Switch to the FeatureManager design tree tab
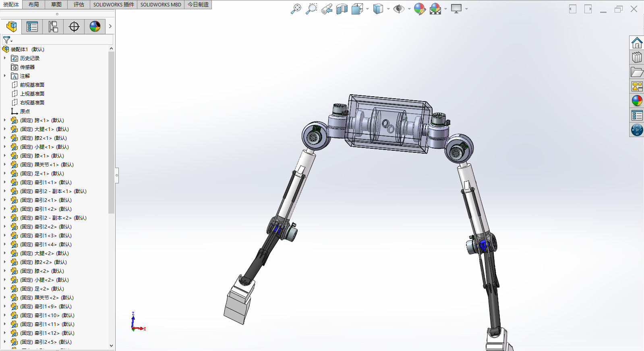Screen dimensions: 644x351 coord(11,27)
